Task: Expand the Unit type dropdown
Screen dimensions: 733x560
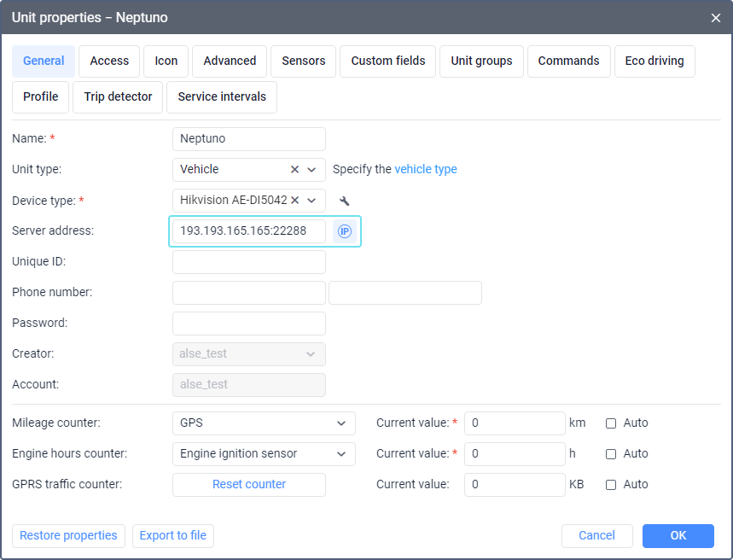Action: pyautogui.click(x=311, y=169)
